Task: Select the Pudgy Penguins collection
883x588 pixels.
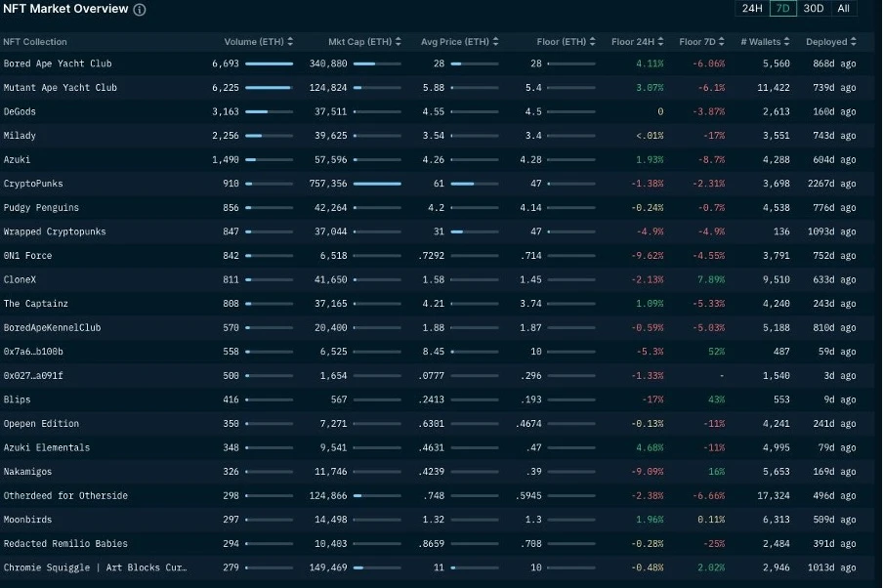Action: pyautogui.click(x=41, y=208)
